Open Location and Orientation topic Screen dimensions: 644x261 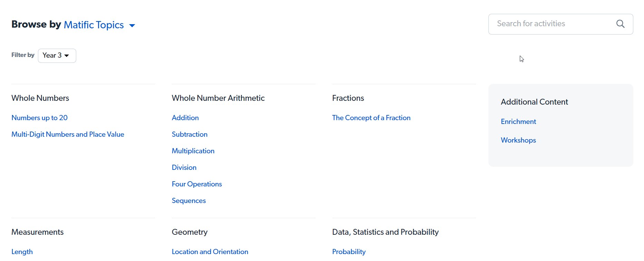tap(210, 252)
